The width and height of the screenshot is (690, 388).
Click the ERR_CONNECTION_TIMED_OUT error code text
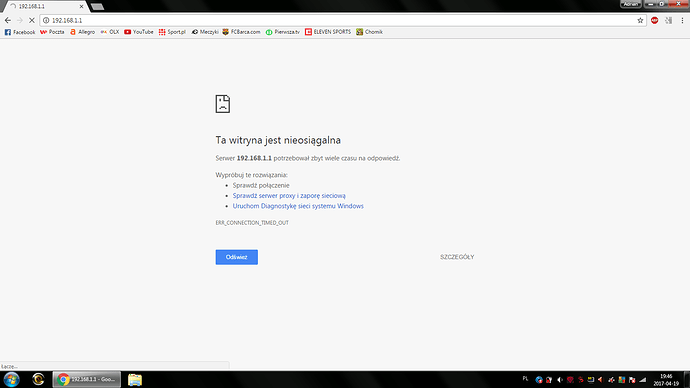(x=252, y=223)
